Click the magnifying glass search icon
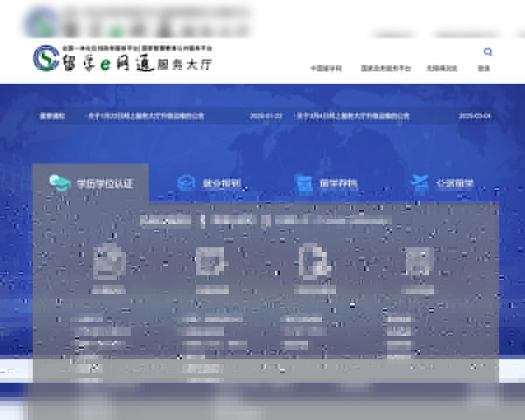 coord(488,51)
